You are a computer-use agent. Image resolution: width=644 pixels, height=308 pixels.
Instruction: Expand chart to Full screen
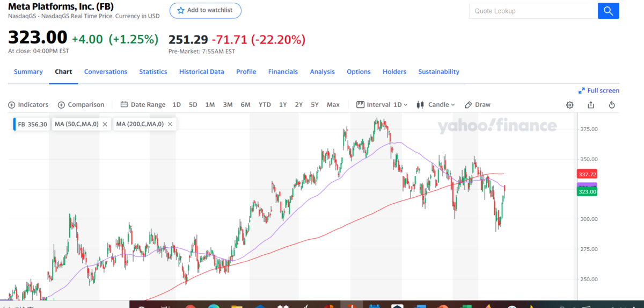pyautogui.click(x=599, y=91)
